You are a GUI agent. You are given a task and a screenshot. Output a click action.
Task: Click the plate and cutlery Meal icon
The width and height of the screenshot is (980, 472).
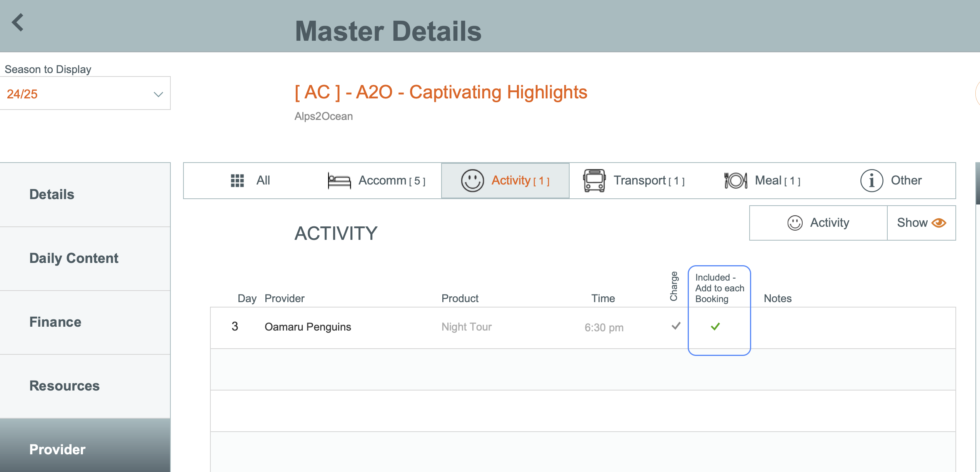736,180
